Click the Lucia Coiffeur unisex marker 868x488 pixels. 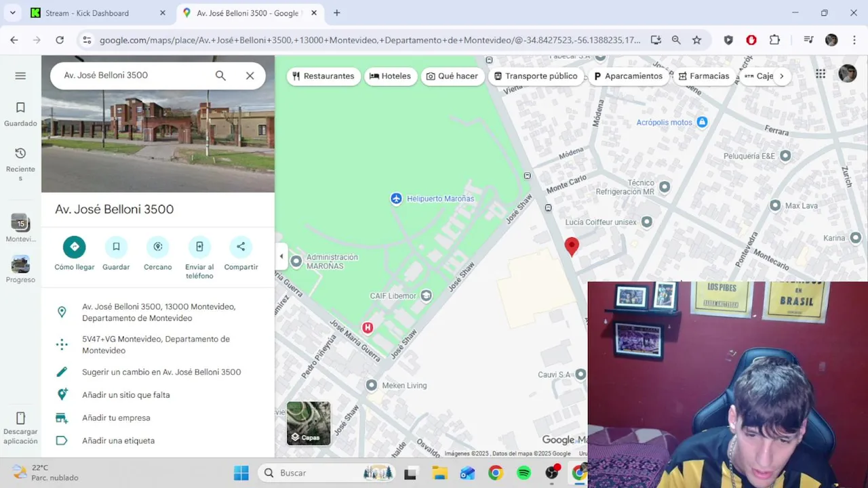(647, 222)
